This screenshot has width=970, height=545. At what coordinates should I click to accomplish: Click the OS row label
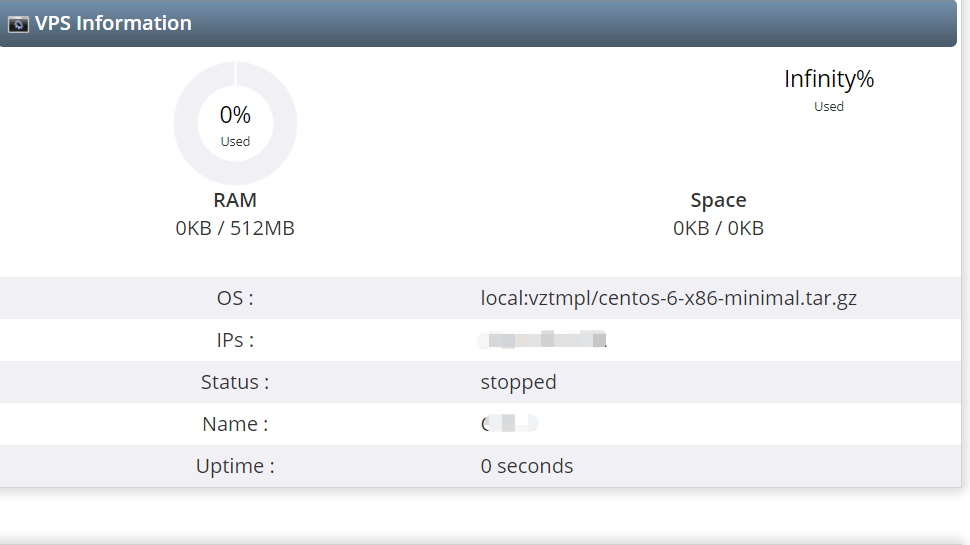point(235,298)
